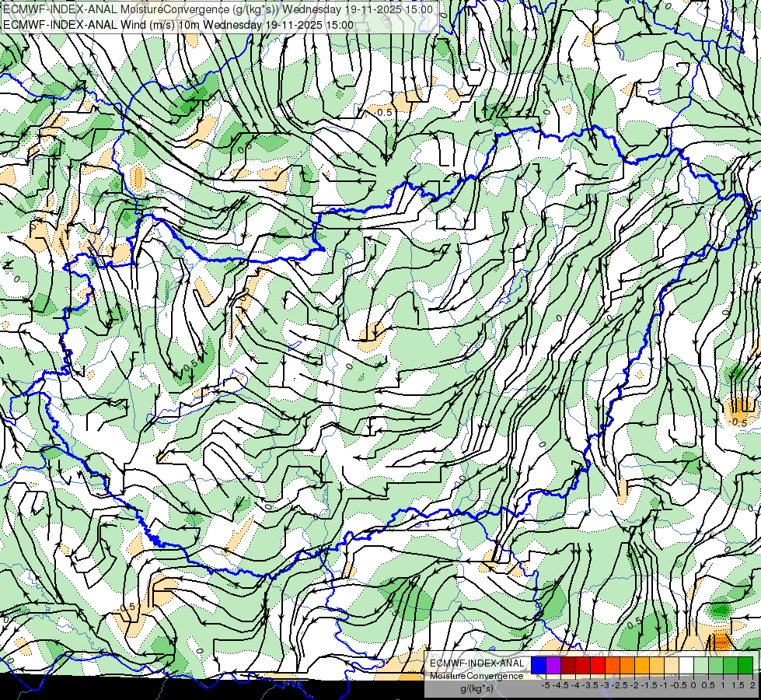761x700 pixels.
Task: Click the MoistureConvergence title line at top
Action: point(218,9)
